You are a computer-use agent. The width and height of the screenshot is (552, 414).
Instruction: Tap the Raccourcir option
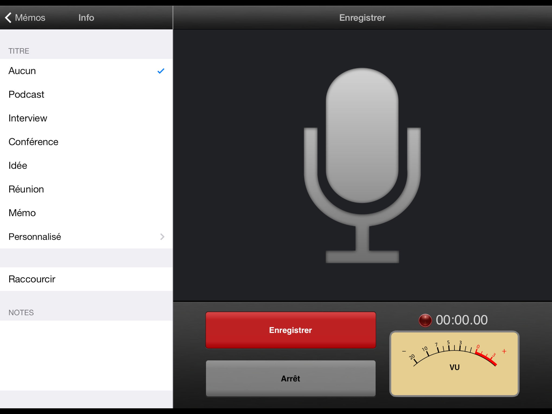(x=86, y=279)
